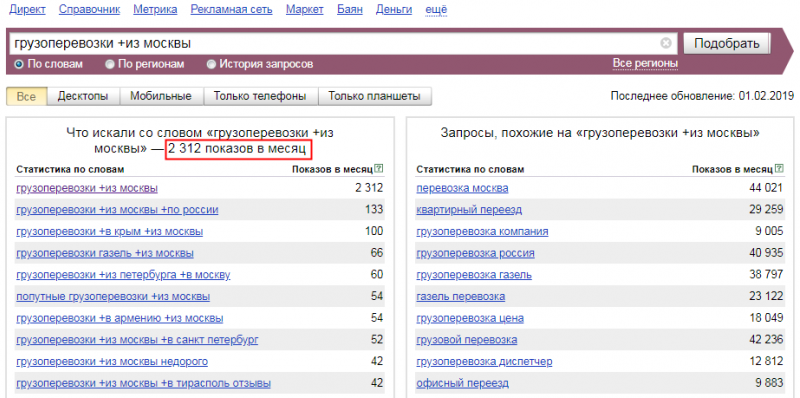Open query "грузоперевозки +из москвы недорого"
The width and height of the screenshot is (800, 398).
coord(112,362)
